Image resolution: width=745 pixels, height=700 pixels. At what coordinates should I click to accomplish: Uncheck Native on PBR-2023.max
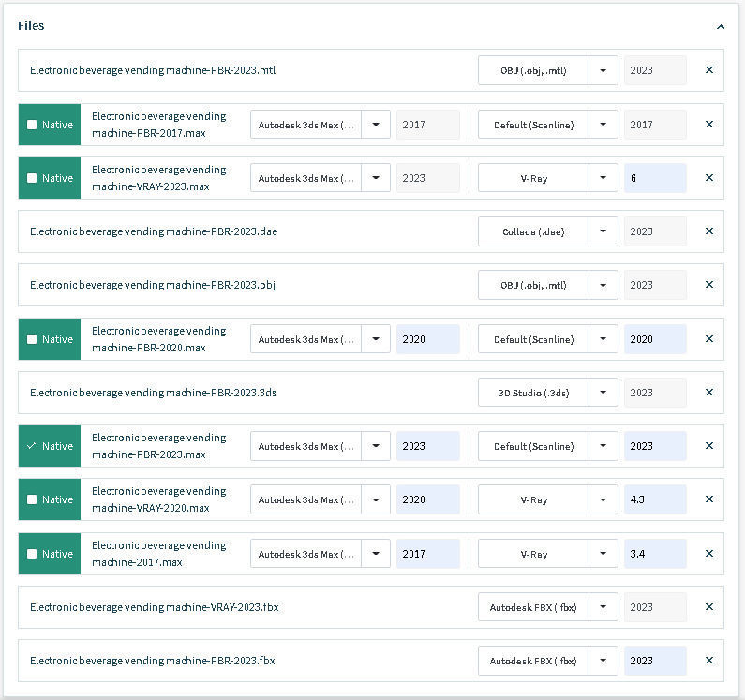tap(33, 446)
